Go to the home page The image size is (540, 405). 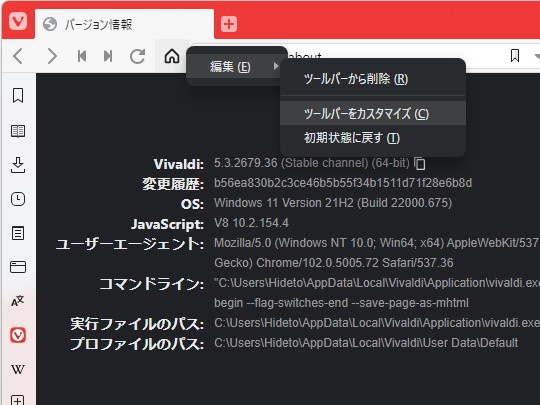(x=172, y=56)
